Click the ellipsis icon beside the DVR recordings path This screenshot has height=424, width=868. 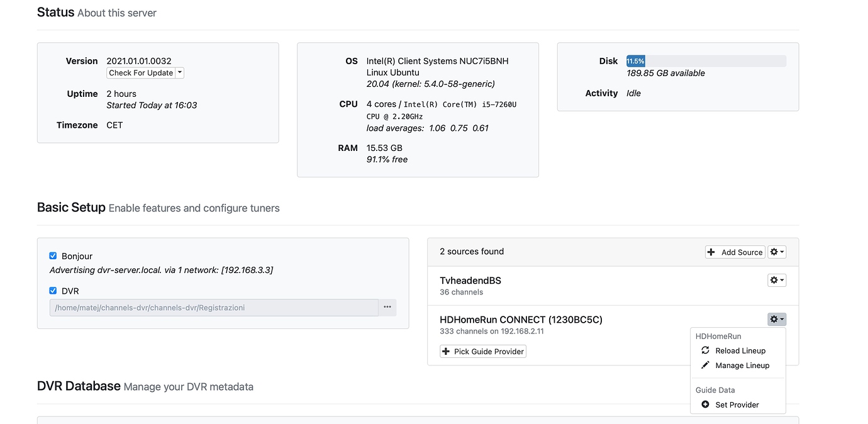pyautogui.click(x=387, y=307)
